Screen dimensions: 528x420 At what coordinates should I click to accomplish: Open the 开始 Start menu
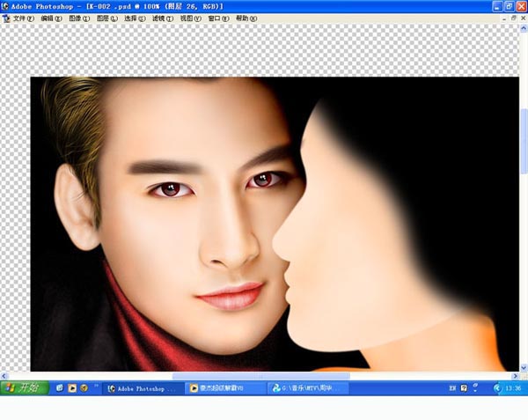(25, 388)
